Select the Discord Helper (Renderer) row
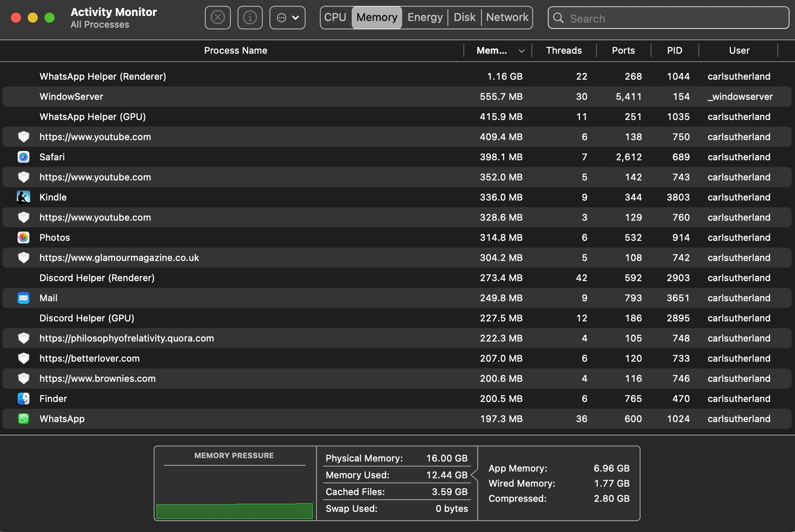The height and width of the screenshot is (532, 795). pos(397,278)
